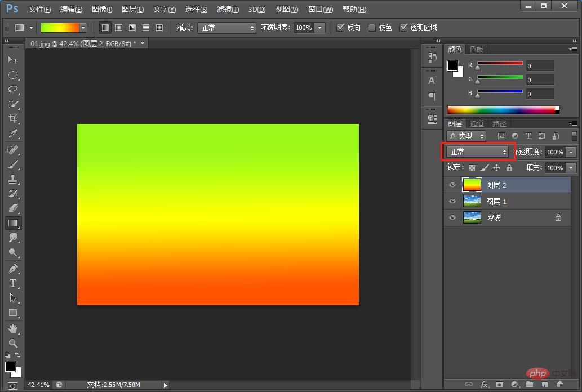
Task: Expand the gradient picker dropdown arrow
Action: click(83, 28)
